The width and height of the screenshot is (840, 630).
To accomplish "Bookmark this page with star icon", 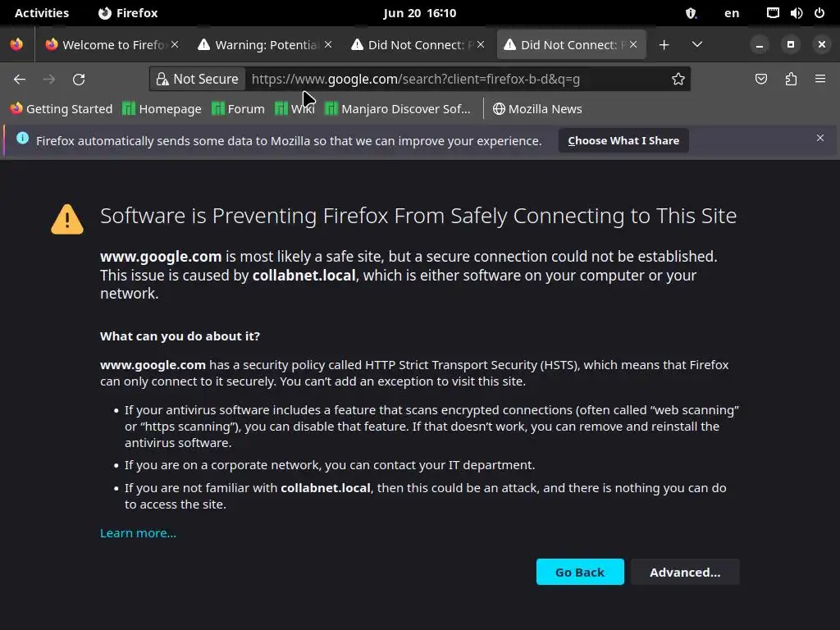I will click(678, 80).
